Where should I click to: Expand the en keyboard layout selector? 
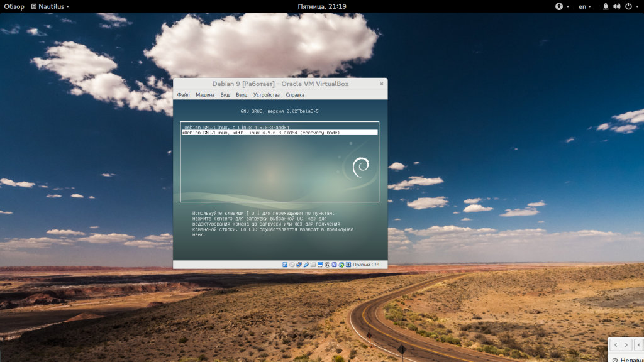585,6
